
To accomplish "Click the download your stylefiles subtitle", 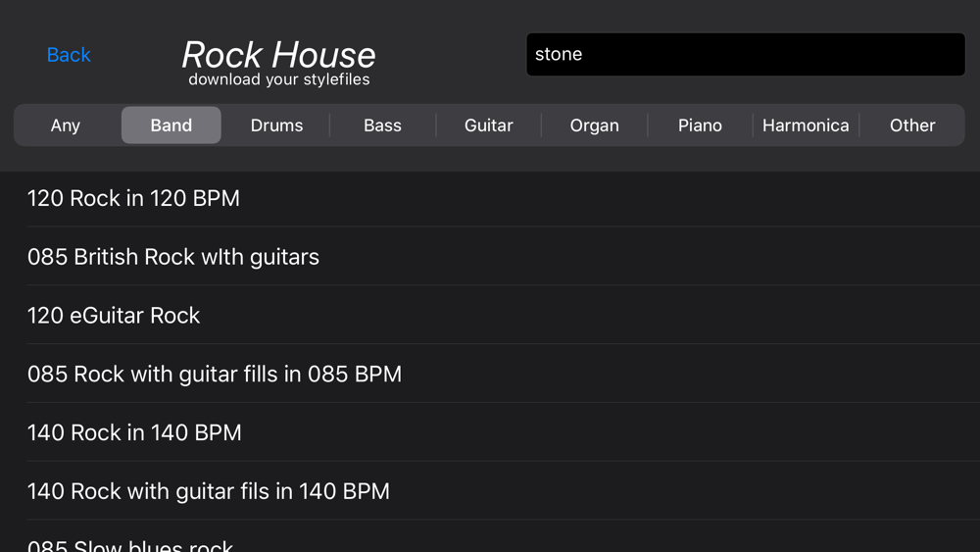I will click(x=278, y=79).
